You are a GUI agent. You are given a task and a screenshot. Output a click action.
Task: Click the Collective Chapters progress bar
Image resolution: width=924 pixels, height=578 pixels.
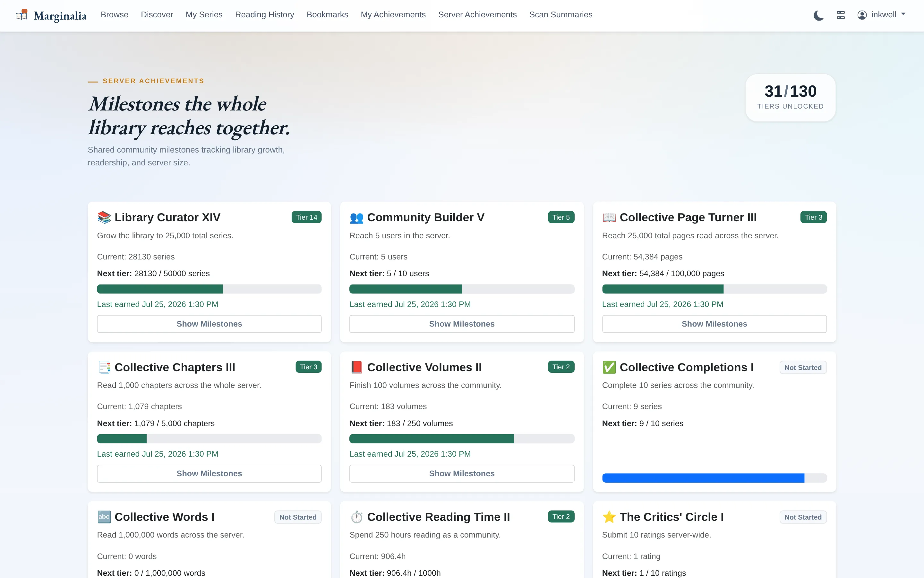(209, 438)
